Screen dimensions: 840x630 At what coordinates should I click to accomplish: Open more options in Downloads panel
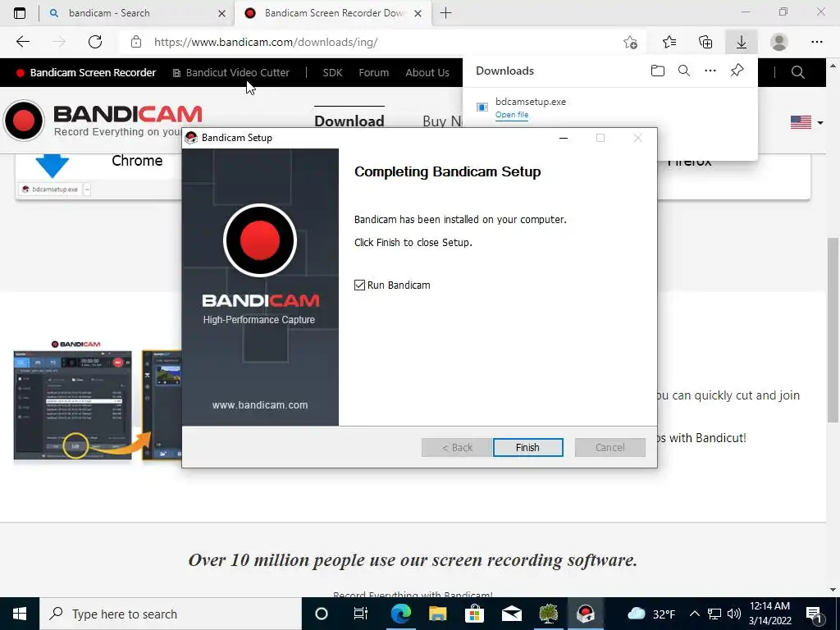(x=710, y=71)
